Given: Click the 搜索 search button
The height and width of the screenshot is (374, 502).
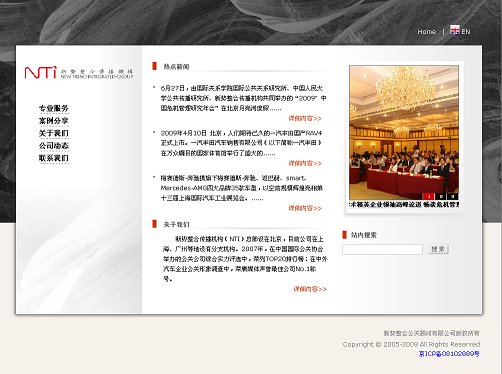Looking at the screenshot, I should tap(438, 249).
